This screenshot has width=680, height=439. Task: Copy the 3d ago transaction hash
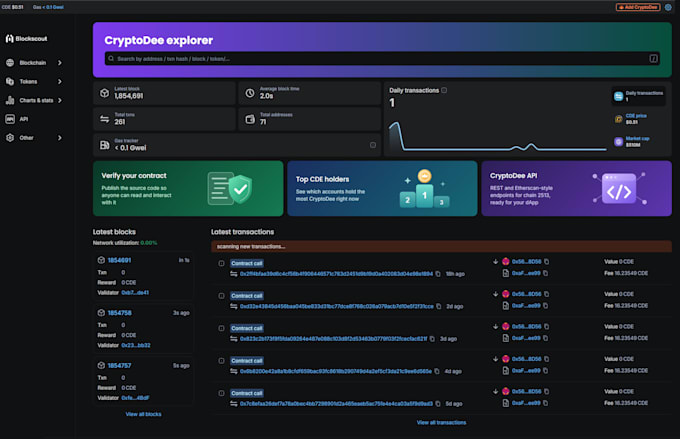(x=432, y=339)
